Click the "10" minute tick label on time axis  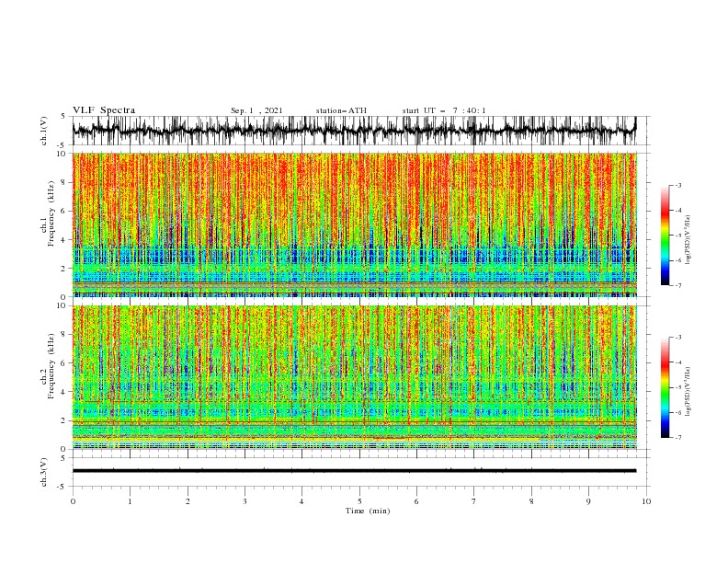[x=646, y=501]
